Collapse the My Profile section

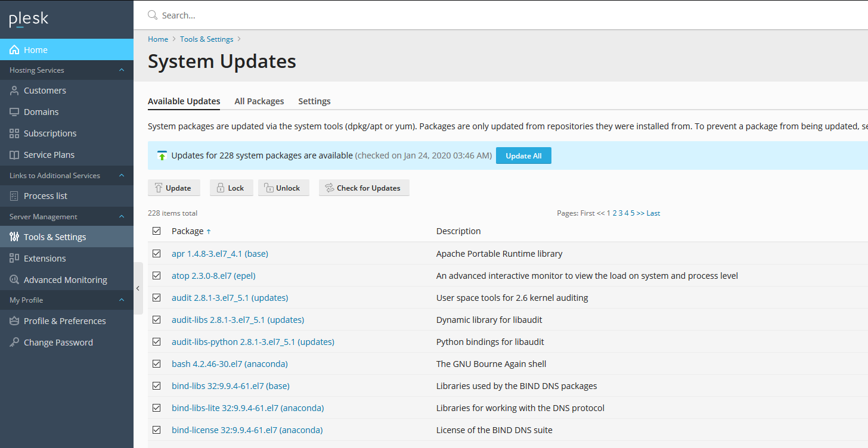pyautogui.click(x=122, y=300)
